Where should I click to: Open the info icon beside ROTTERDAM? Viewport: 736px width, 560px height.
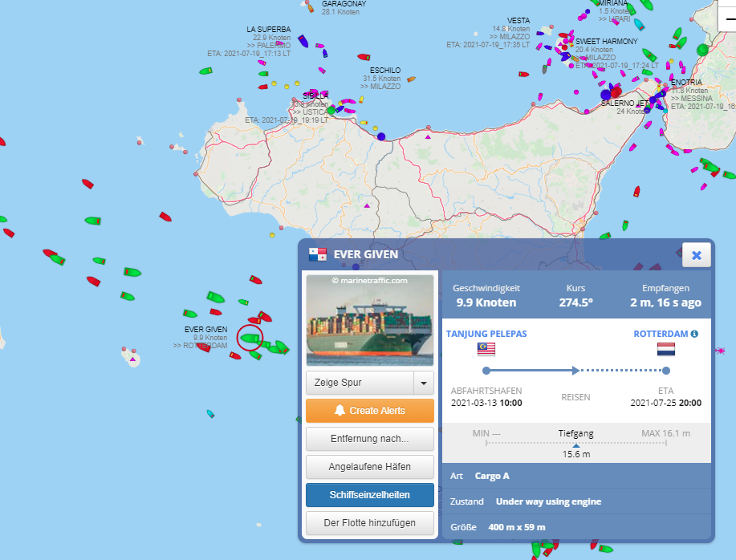pos(694,334)
